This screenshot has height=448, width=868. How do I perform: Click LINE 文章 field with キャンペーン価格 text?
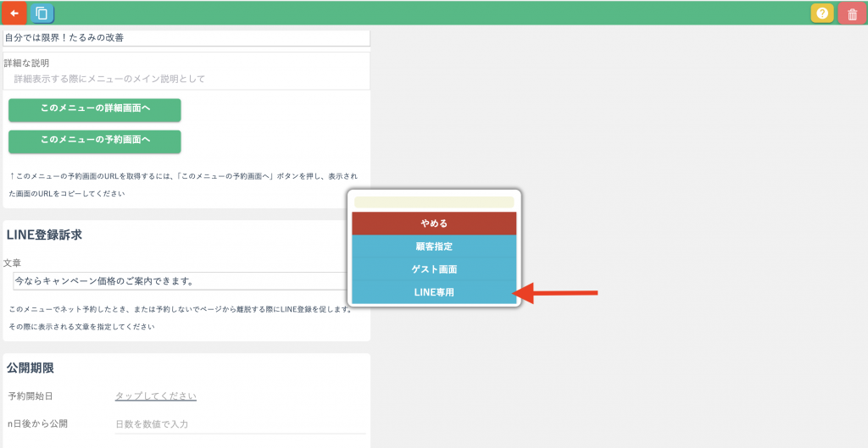pos(180,280)
